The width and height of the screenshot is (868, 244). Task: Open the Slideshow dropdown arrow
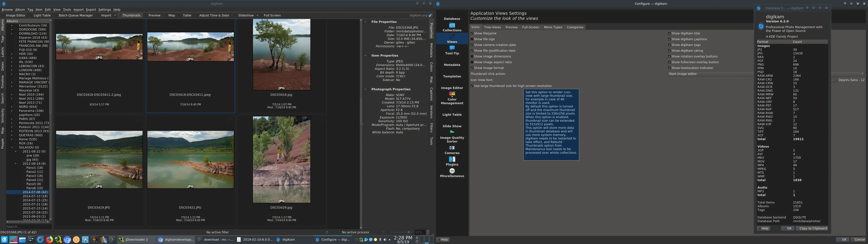point(258,15)
